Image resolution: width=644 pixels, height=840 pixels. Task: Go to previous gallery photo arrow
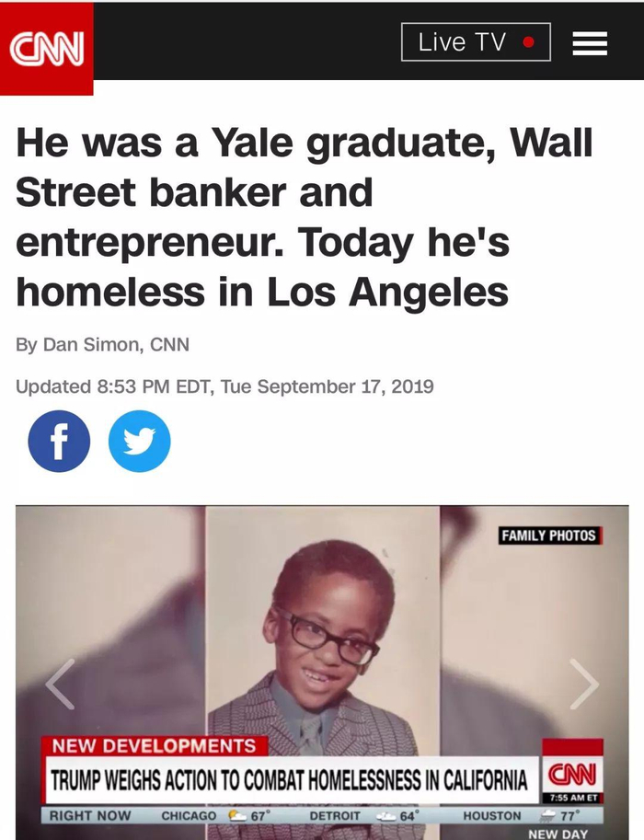(x=60, y=684)
